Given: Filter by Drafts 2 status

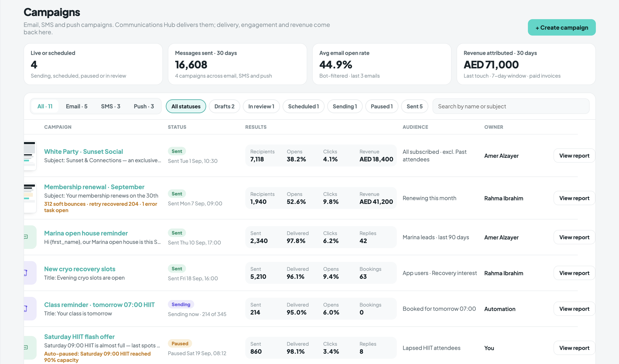Looking at the screenshot, I should click(224, 106).
